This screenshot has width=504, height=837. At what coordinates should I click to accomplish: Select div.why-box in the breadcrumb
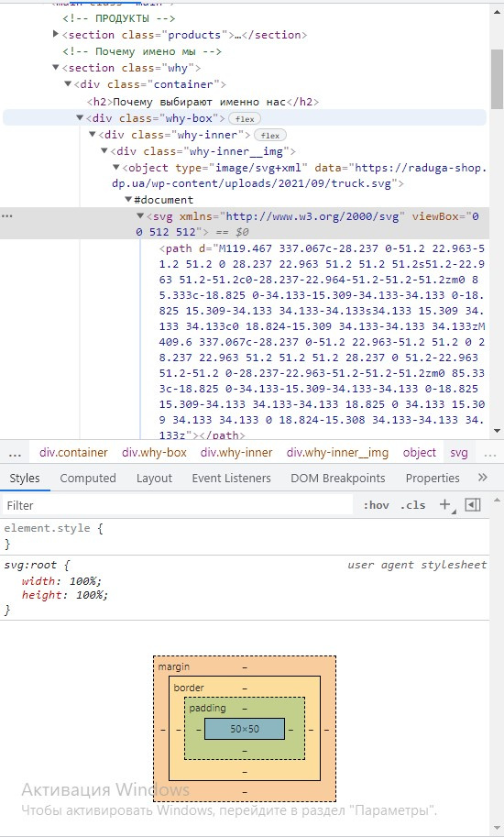click(x=154, y=453)
